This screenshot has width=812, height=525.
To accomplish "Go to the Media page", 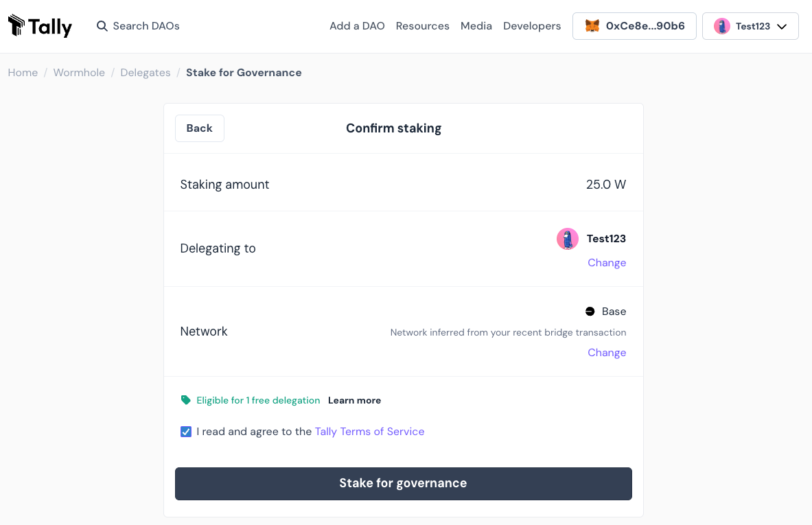I will coord(476,26).
